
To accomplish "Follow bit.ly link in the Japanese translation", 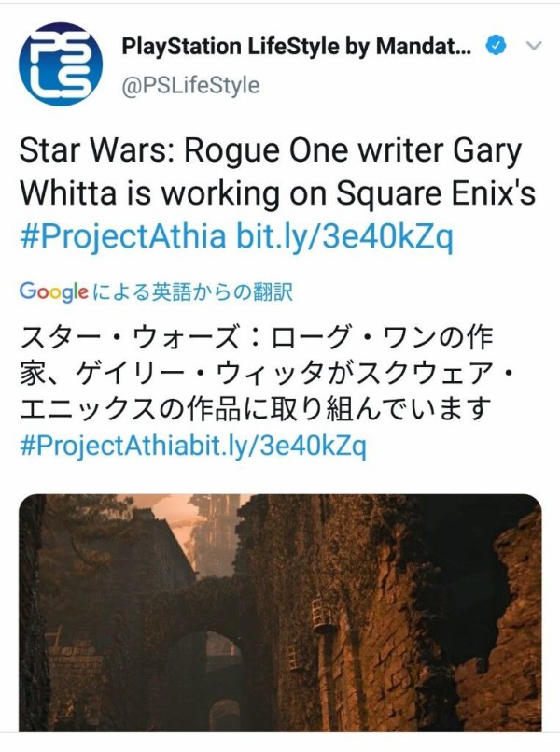I will tap(297, 446).
